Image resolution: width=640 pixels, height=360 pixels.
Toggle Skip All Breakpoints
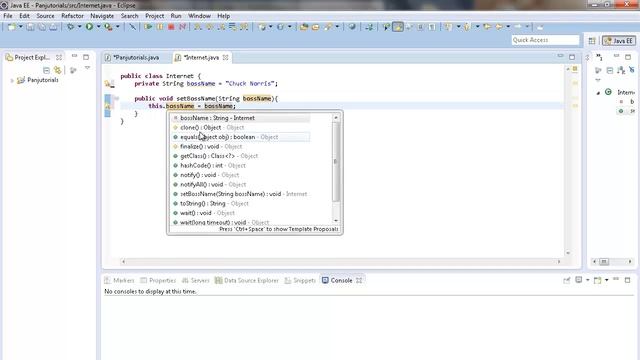(x=132, y=27)
